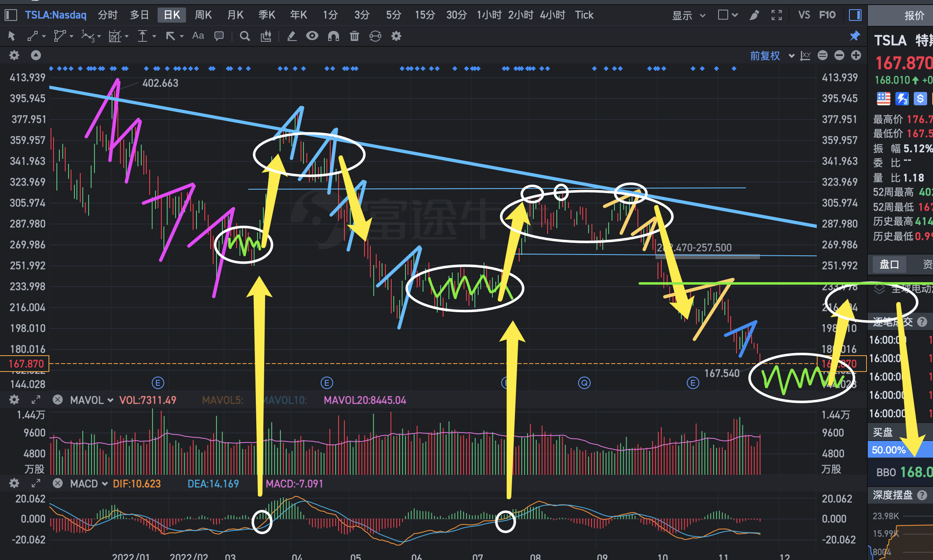Close the MAVOL indicator panel
The height and width of the screenshot is (560, 933).
(x=58, y=400)
